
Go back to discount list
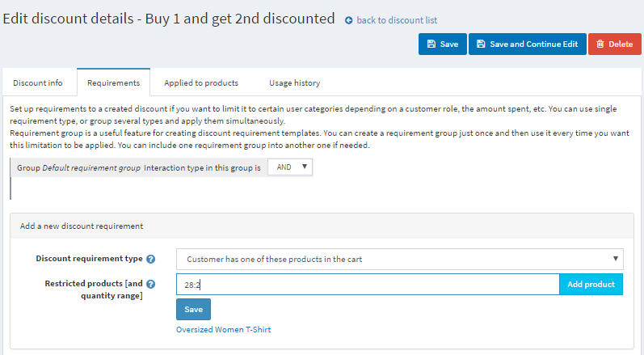pos(397,20)
